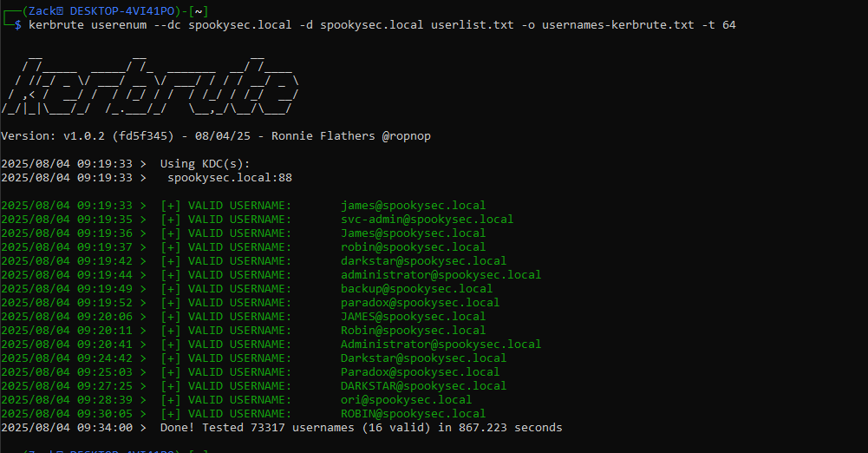Click the 867.223 seconds value
Image resolution: width=868 pixels, height=453 pixels.
click(x=511, y=428)
